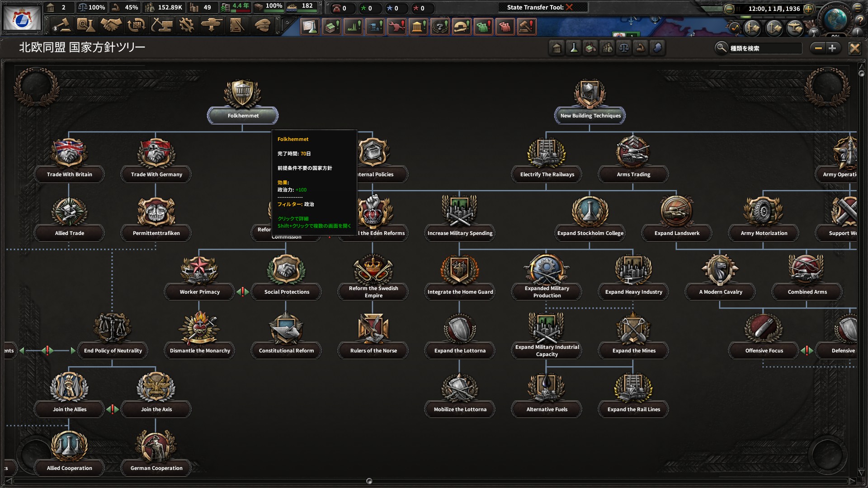
Task: Click the green chart production alert
Action: pos(353,27)
